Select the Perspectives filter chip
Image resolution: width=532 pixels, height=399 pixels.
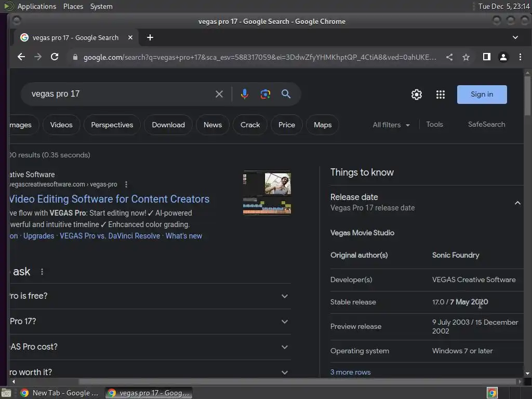point(112,125)
